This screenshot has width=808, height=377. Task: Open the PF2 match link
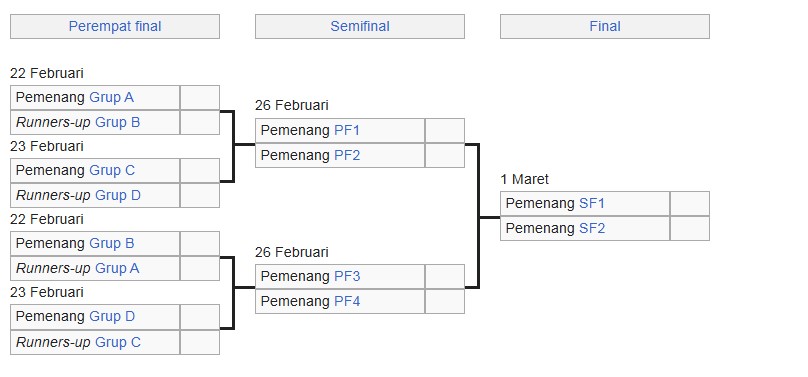click(x=347, y=155)
